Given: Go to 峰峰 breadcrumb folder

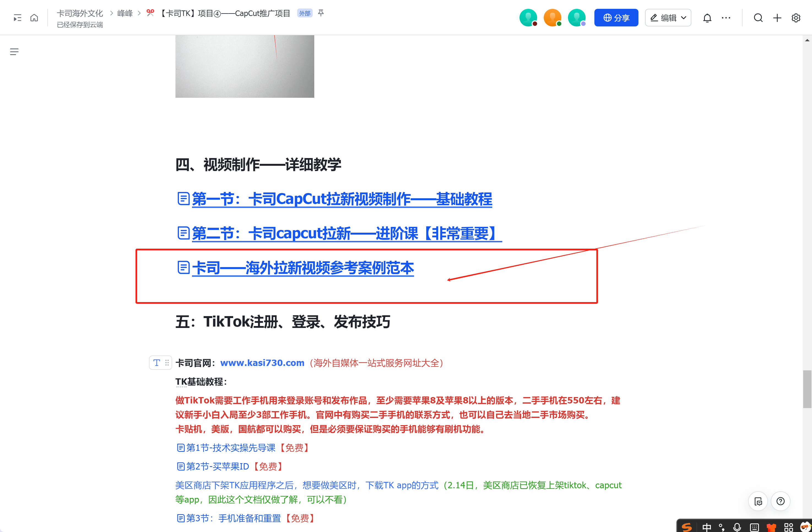Looking at the screenshot, I should [x=125, y=13].
